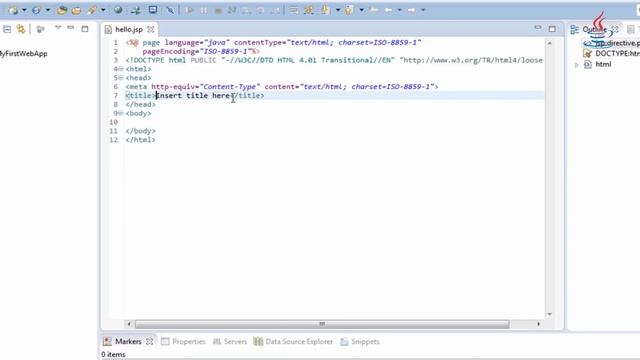The height and width of the screenshot is (360, 640).
Task: Select the MyFirstWebApp project
Action: coord(24,53)
